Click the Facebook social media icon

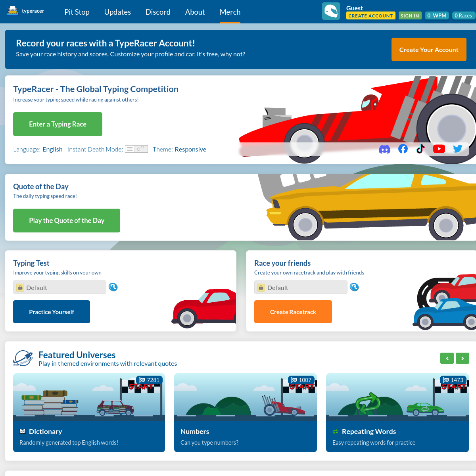tap(403, 149)
